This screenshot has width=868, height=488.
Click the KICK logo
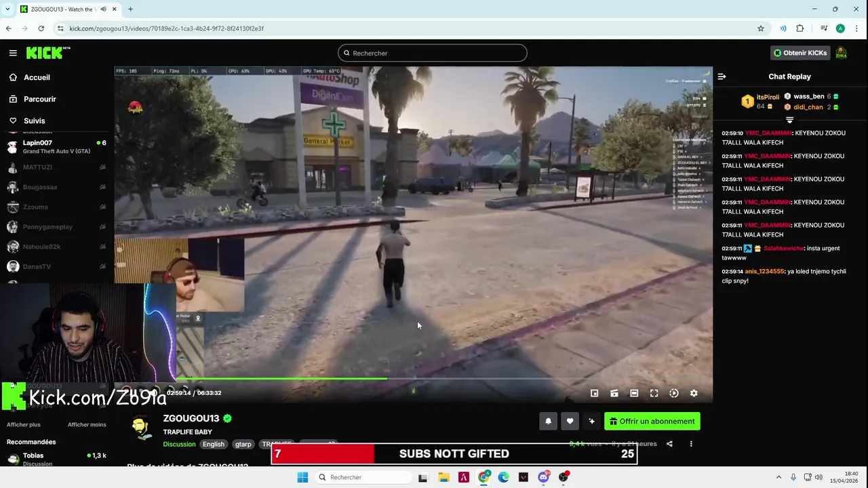coord(47,52)
